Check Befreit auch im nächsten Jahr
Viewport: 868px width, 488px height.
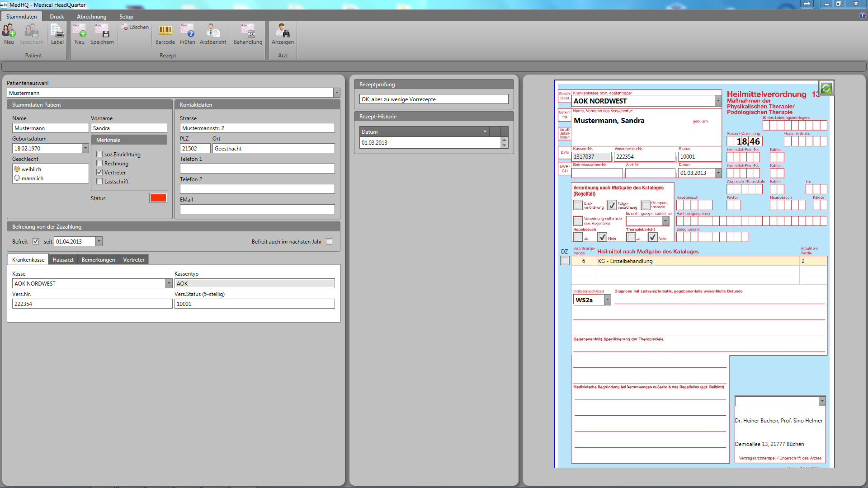tap(329, 242)
